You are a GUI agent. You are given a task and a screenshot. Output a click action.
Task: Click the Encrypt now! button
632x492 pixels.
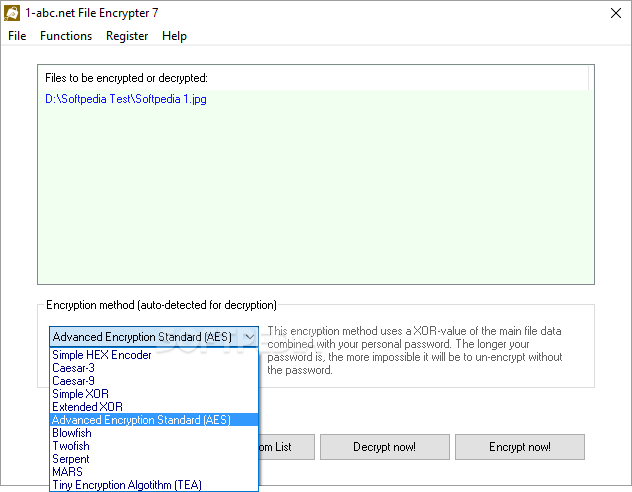[x=520, y=447]
